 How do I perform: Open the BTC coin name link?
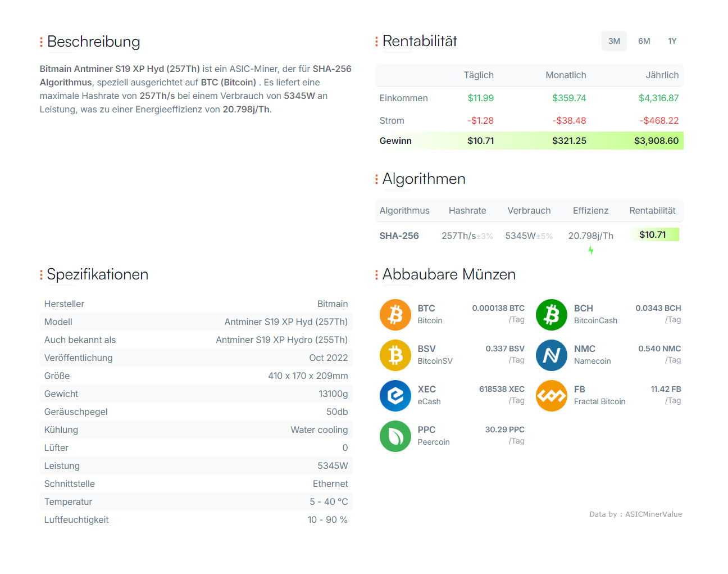click(426, 308)
